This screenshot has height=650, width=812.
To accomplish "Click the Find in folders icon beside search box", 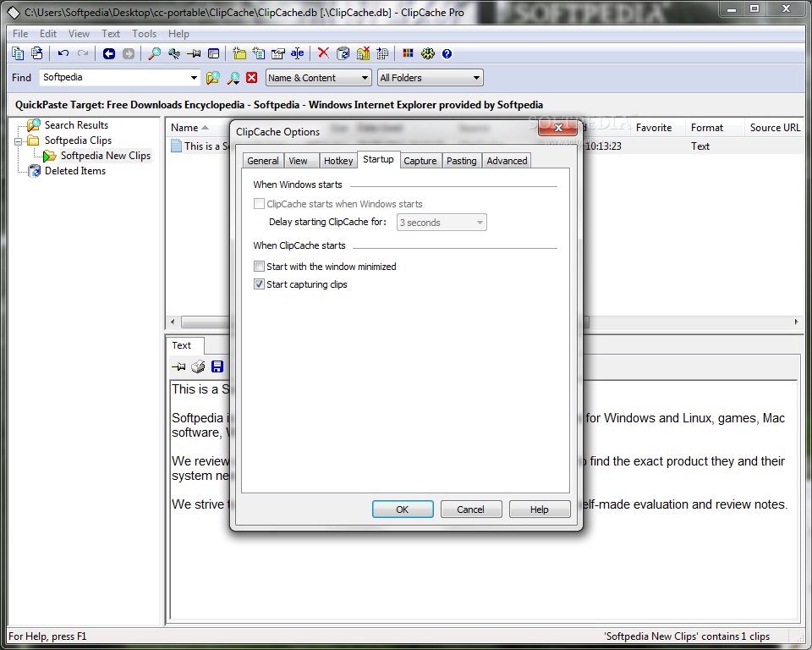I will click(213, 78).
